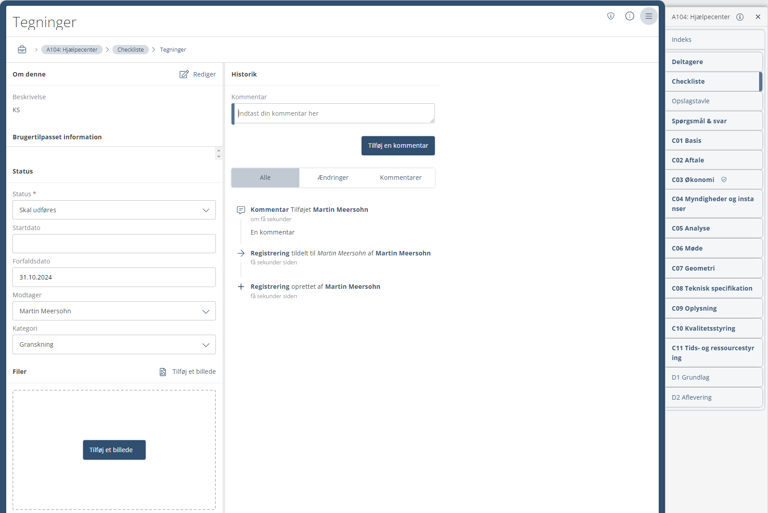
Task: Click the shield icon beside C03 Økonomi
Action: coord(724,180)
